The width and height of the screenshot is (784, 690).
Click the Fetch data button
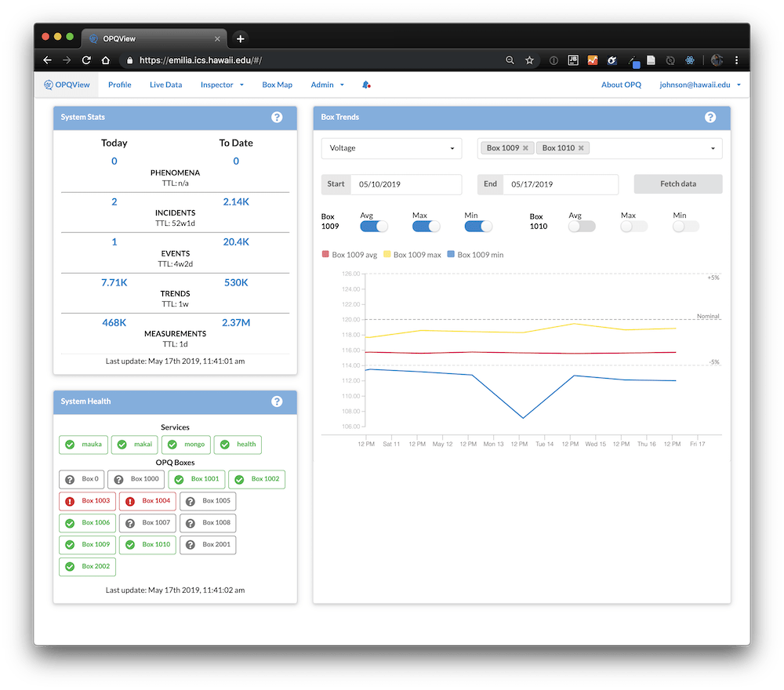point(677,183)
